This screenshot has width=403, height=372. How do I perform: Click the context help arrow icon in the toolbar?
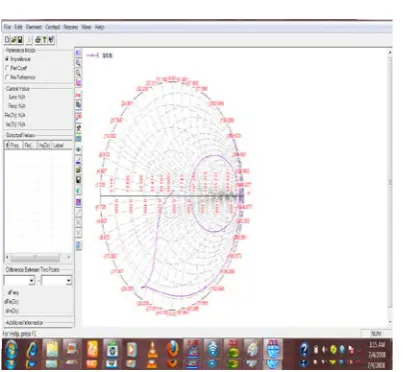click(51, 40)
